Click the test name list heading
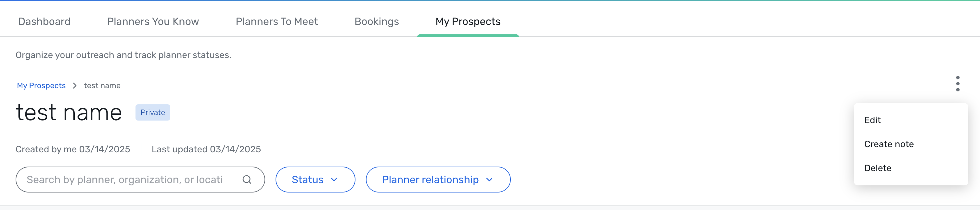Viewport: 980px width, 210px height. [69, 113]
